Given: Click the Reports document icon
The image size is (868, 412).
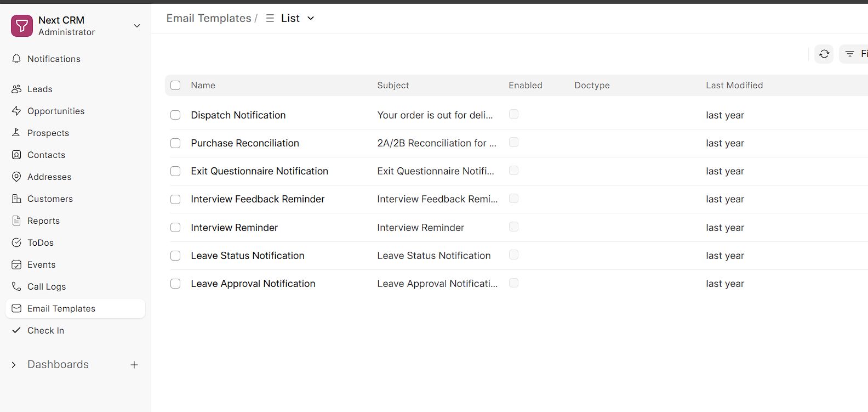Looking at the screenshot, I should [16, 221].
